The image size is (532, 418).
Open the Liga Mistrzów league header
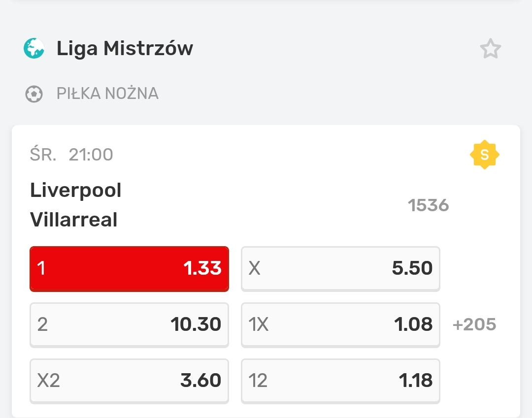125,49
